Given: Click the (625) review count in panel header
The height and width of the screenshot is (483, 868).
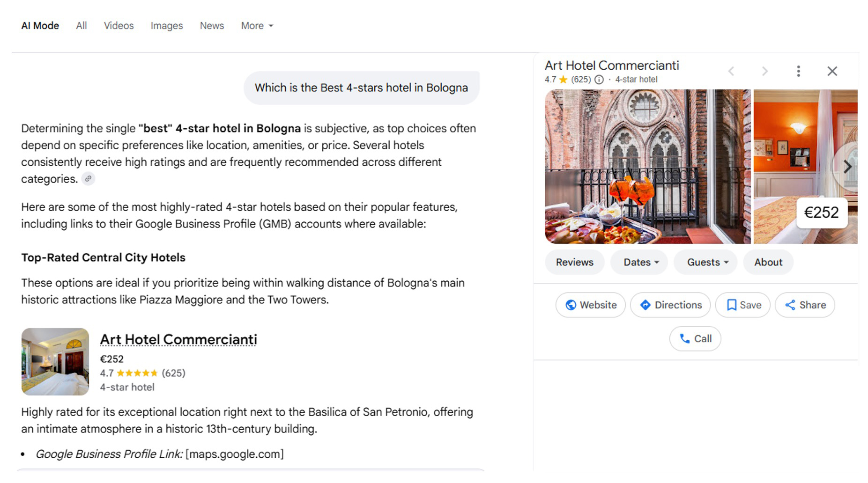Looking at the screenshot, I should (x=581, y=80).
